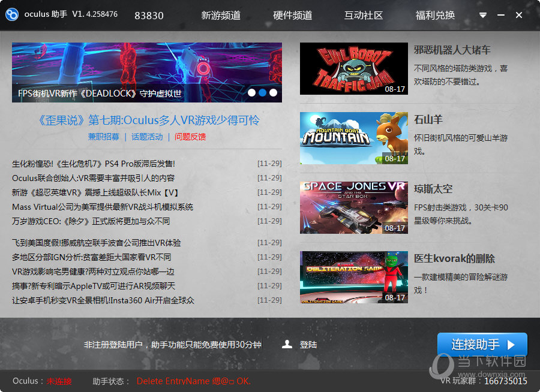540x392 pixels.
Task: Click the 怀旧街机风格 description of 石山羊
Action: (461, 144)
